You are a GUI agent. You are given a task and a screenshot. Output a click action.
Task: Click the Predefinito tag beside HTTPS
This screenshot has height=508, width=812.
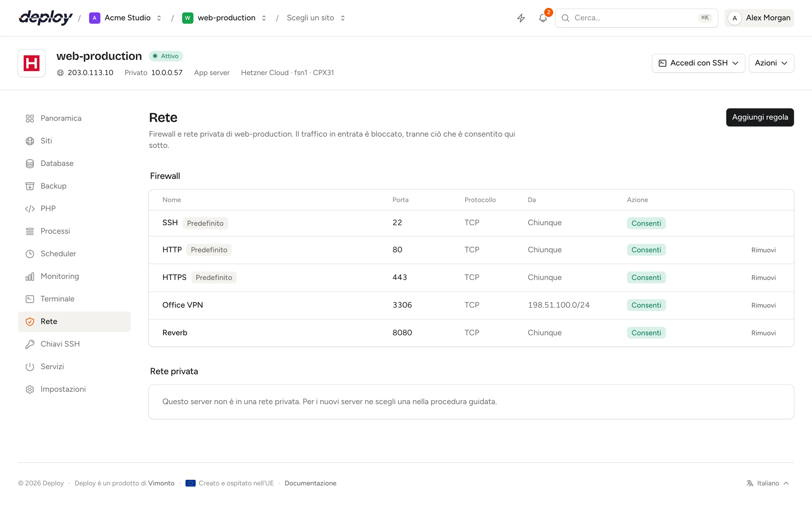[214, 277]
